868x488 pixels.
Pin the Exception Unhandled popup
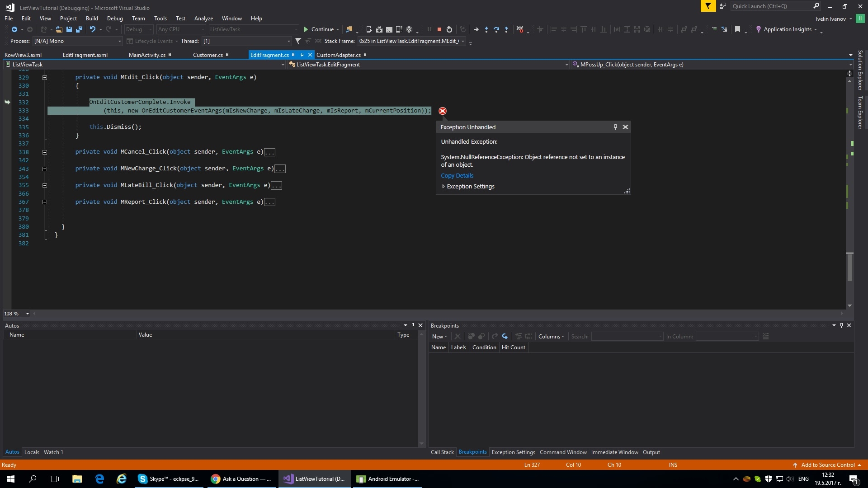coord(615,127)
